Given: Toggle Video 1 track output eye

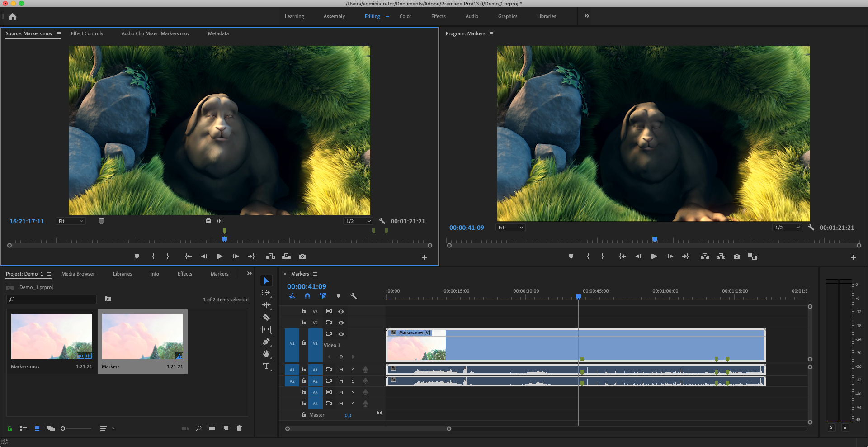Looking at the screenshot, I should pyautogui.click(x=341, y=334).
